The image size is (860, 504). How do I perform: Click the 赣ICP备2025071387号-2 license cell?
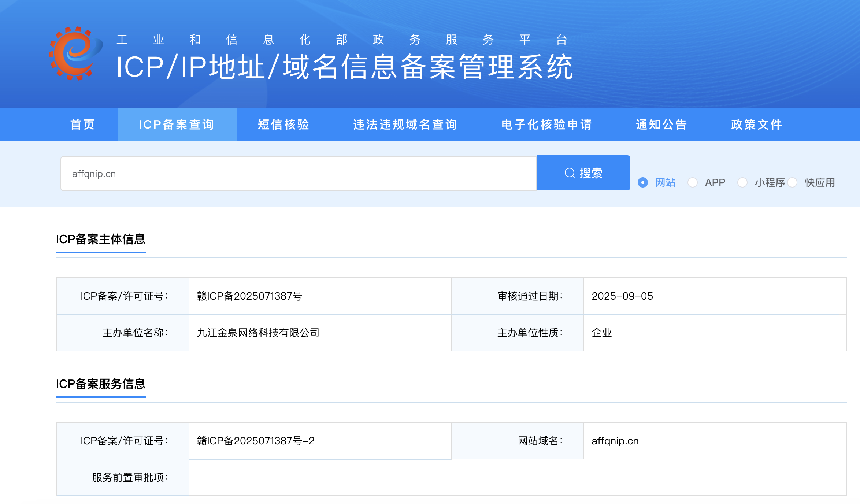256,441
